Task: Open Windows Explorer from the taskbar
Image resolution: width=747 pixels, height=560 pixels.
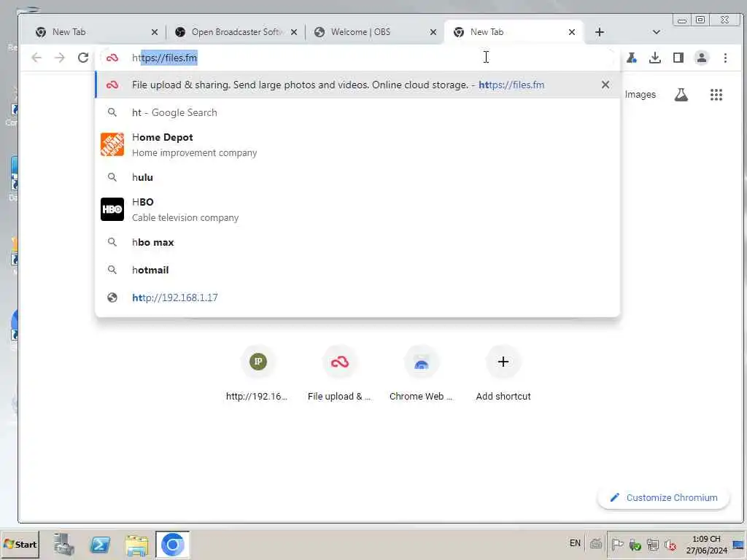Action: tap(136, 544)
